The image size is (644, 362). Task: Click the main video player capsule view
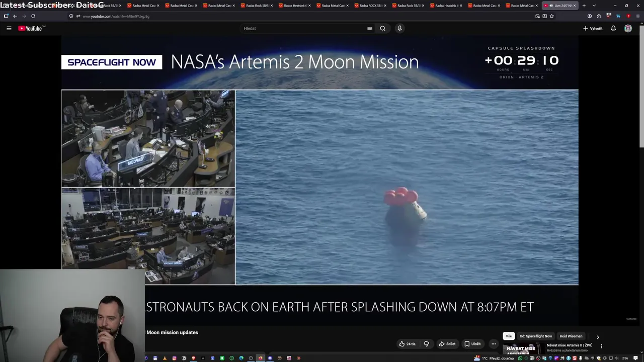click(x=407, y=187)
